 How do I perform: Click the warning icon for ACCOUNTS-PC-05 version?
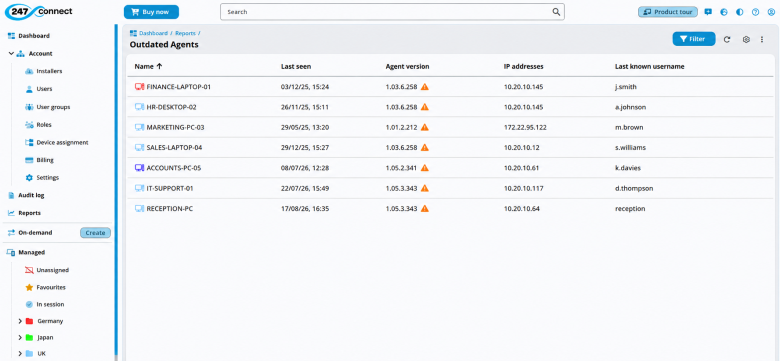click(424, 168)
